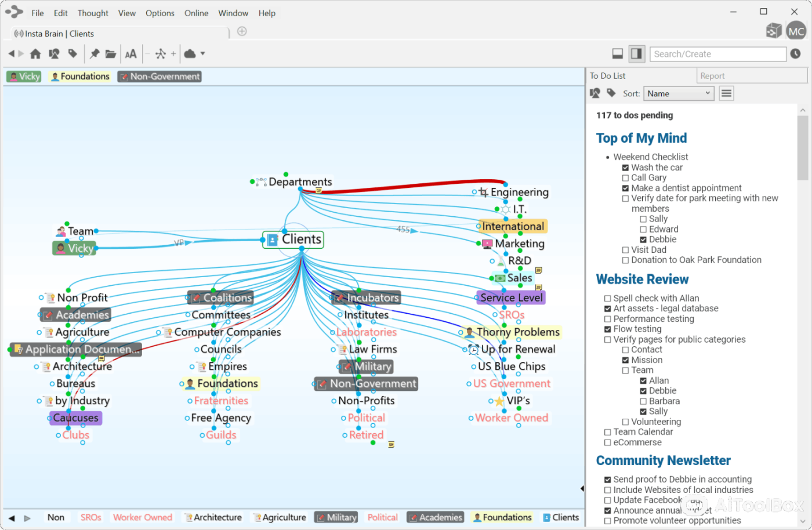The image size is (812, 530).
Task: Expand the cloud sync dropdown arrow
Action: point(202,54)
